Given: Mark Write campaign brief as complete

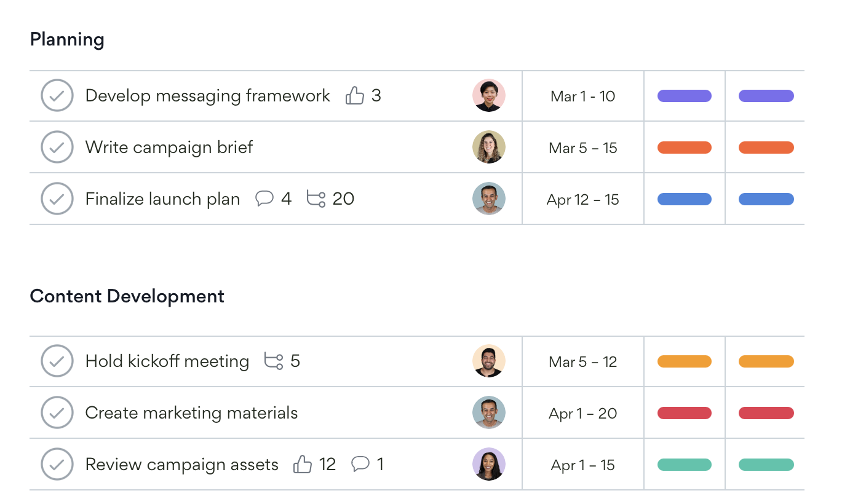Looking at the screenshot, I should tap(57, 148).
